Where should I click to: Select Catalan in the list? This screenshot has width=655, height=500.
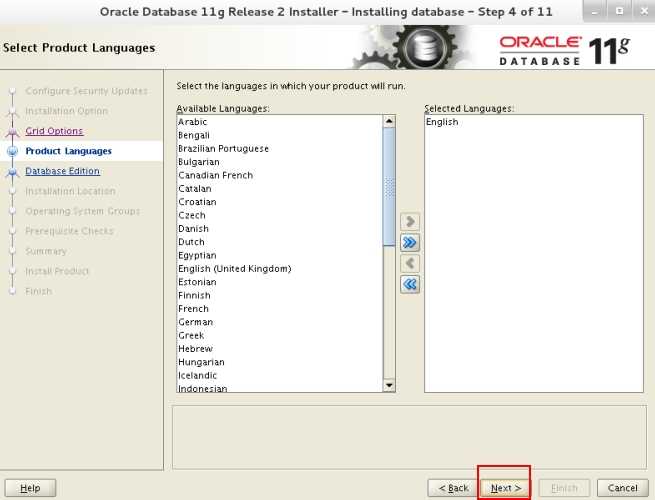(279, 189)
